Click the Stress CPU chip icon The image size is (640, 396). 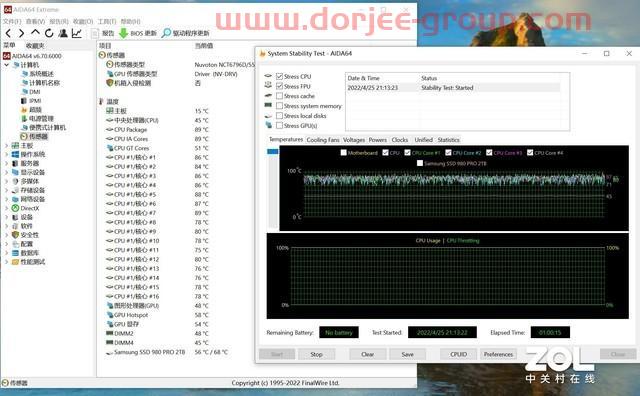pyautogui.click(x=268, y=76)
